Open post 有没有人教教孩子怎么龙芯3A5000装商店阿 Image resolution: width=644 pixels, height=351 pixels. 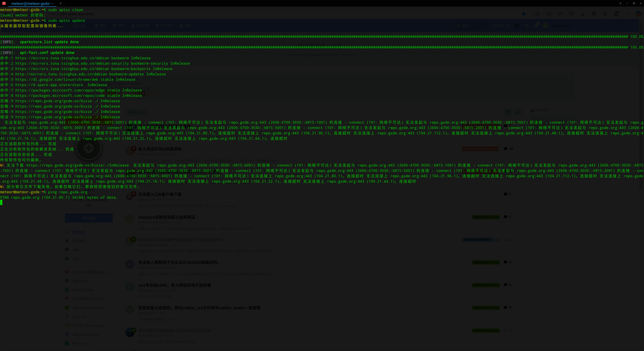pyautogui.click(x=179, y=262)
